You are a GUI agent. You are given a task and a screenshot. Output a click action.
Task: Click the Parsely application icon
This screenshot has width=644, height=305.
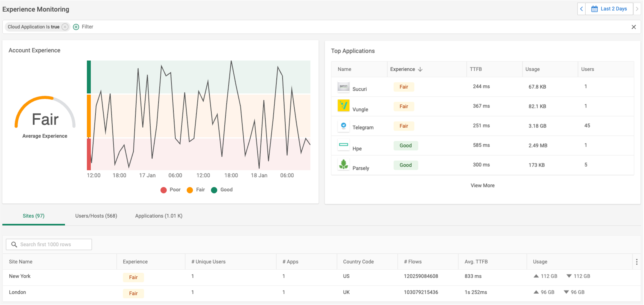tap(343, 165)
